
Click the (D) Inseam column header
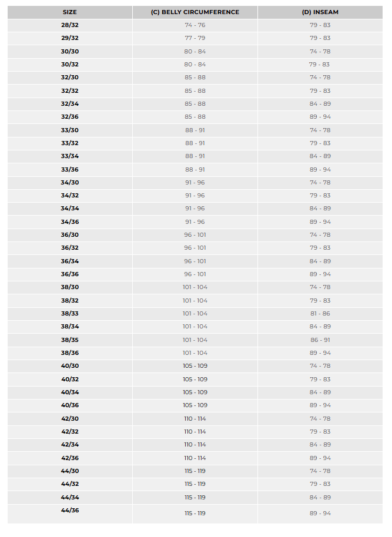[x=320, y=12]
